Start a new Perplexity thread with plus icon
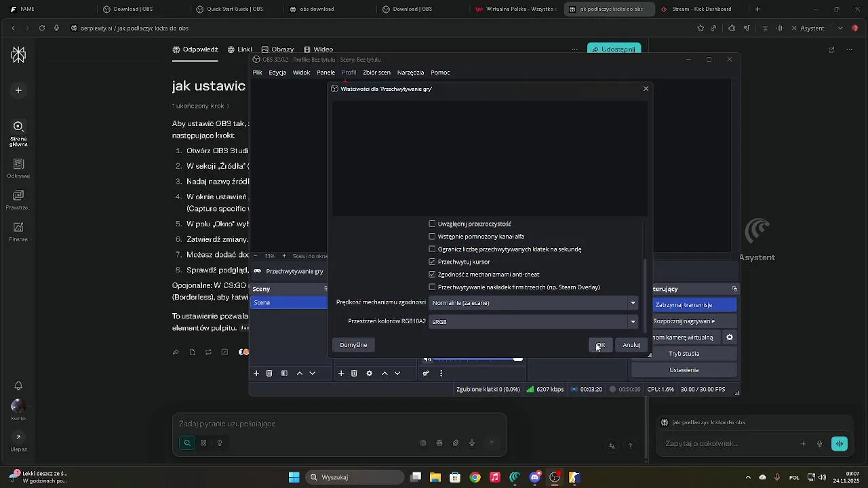Image resolution: width=868 pixels, height=488 pixels. 18,90
